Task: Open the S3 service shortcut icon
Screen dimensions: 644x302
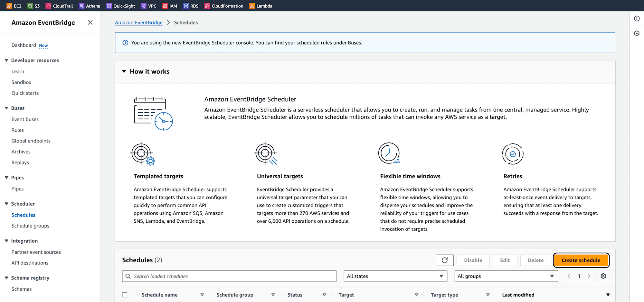Action: click(30, 6)
